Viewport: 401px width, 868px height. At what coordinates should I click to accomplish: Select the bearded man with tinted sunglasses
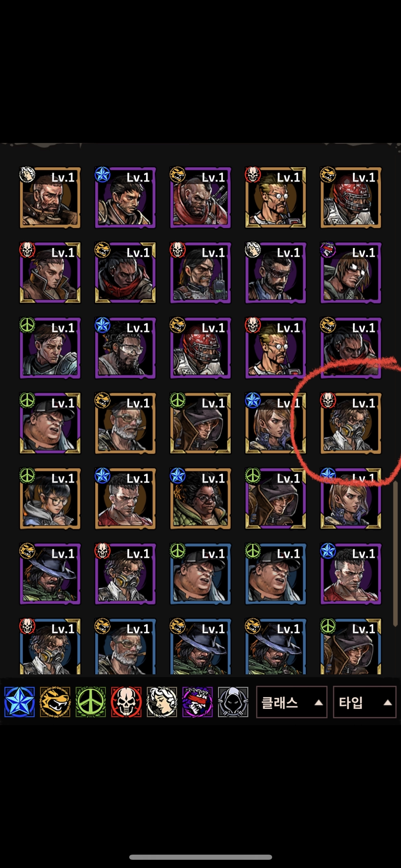click(x=276, y=273)
